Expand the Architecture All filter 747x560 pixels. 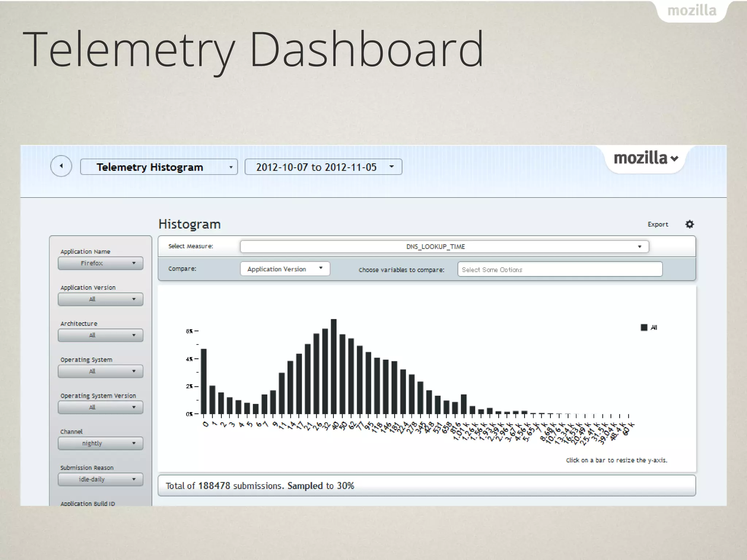100,335
